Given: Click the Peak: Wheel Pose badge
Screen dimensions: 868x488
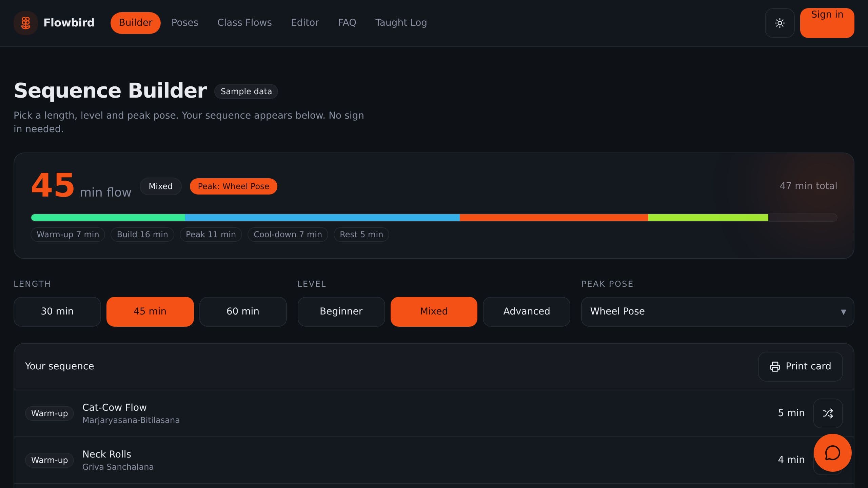Looking at the screenshot, I should click(234, 186).
